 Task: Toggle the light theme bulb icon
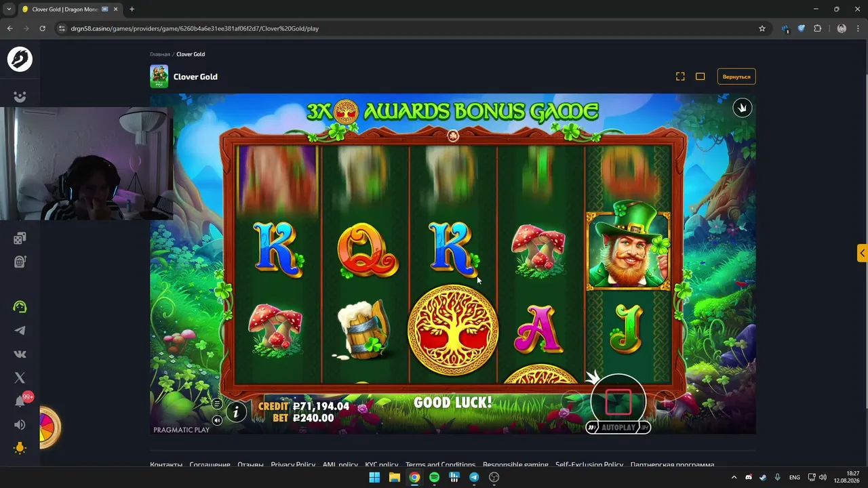[x=20, y=448]
